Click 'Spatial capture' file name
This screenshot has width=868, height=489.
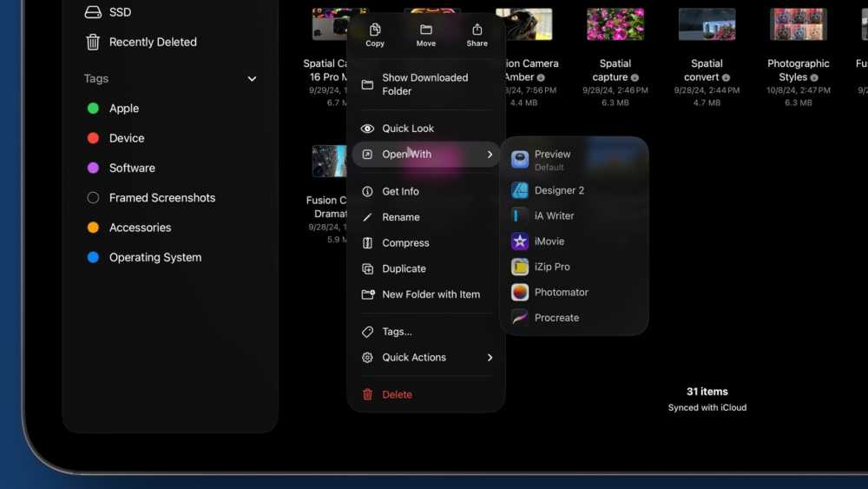[615, 70]
